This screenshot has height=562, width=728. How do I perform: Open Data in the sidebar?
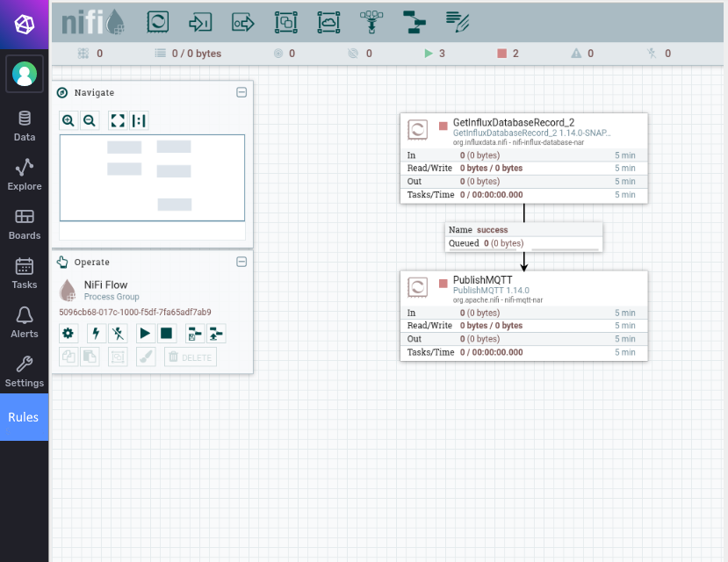coord(24,126)
